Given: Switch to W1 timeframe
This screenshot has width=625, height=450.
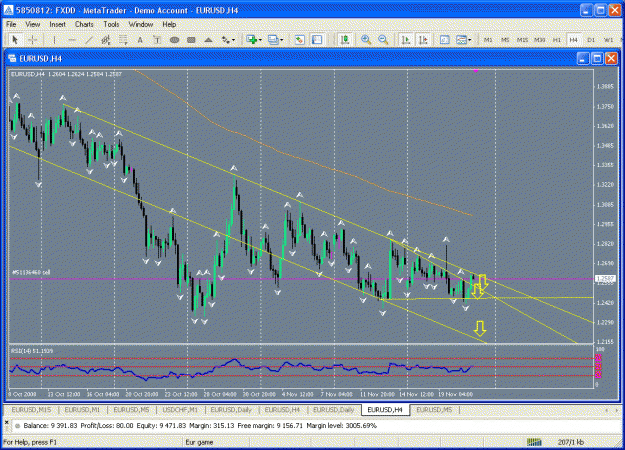Looking at the screenshot, I should (608, 40).
